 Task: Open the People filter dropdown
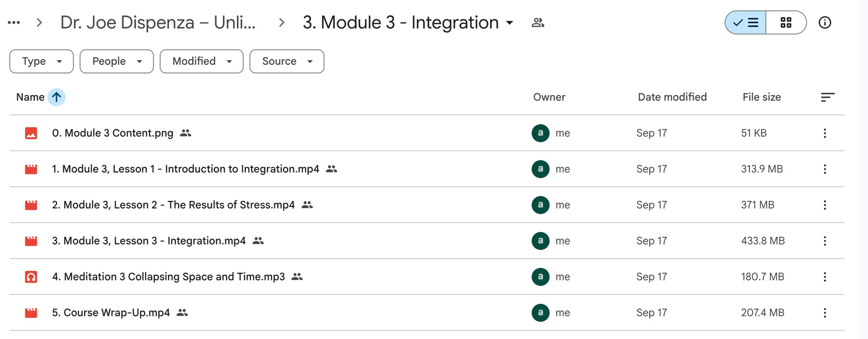116,62
